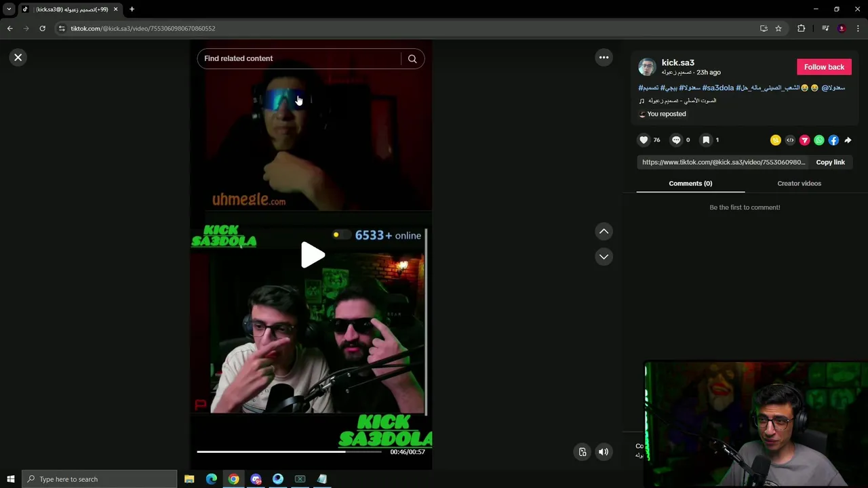The height and width of the screenshot is (488, 868).
Task: Open comments via speech bubble icon
Action: [676, 140]
